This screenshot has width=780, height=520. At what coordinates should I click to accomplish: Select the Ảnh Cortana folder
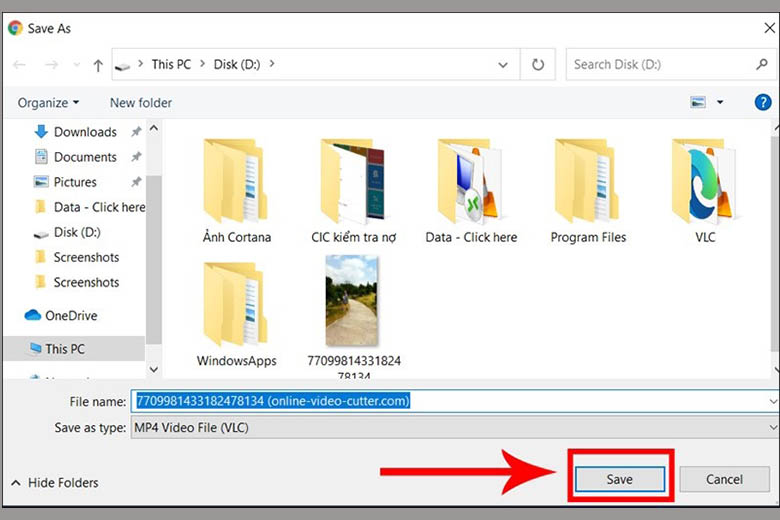236,192
